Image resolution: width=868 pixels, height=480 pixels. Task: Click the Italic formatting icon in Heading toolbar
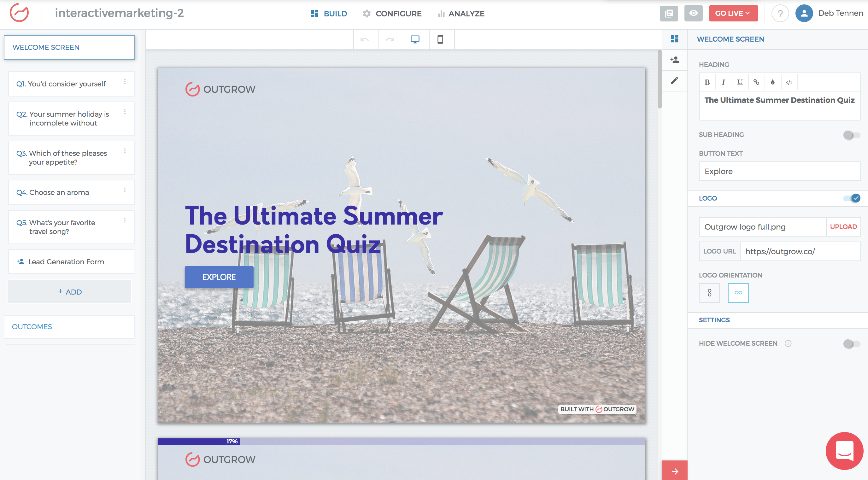point(724,82)
